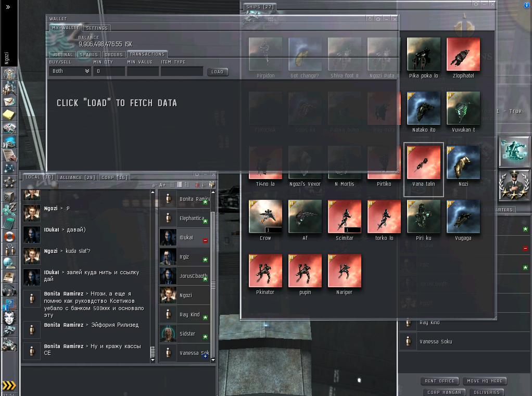Click the chat log scroll-up arrow
This screenshot has width=532, height=396.
(153, 192)
